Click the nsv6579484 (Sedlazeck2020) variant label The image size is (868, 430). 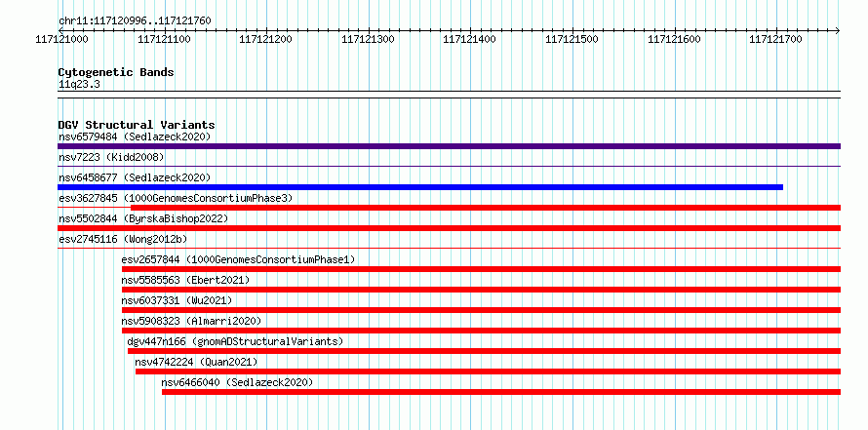click(x=135, y=137)
